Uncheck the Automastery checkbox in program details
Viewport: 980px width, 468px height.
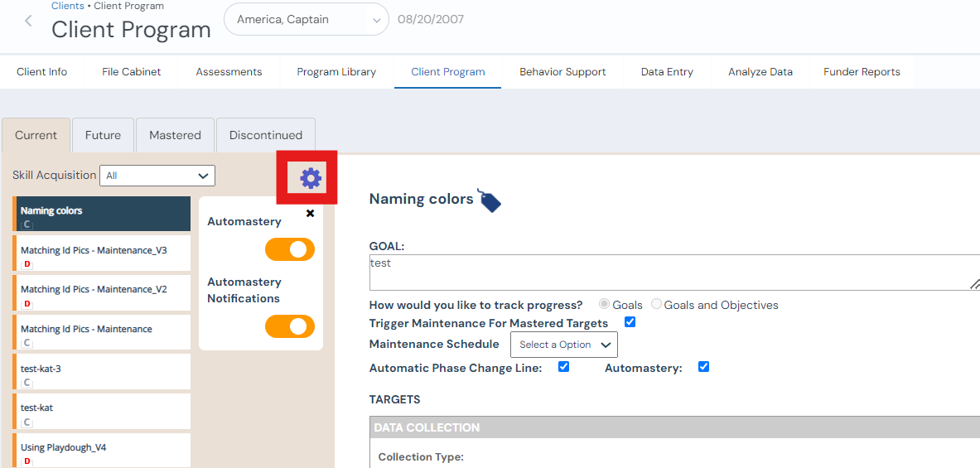(x=703, y=367)
